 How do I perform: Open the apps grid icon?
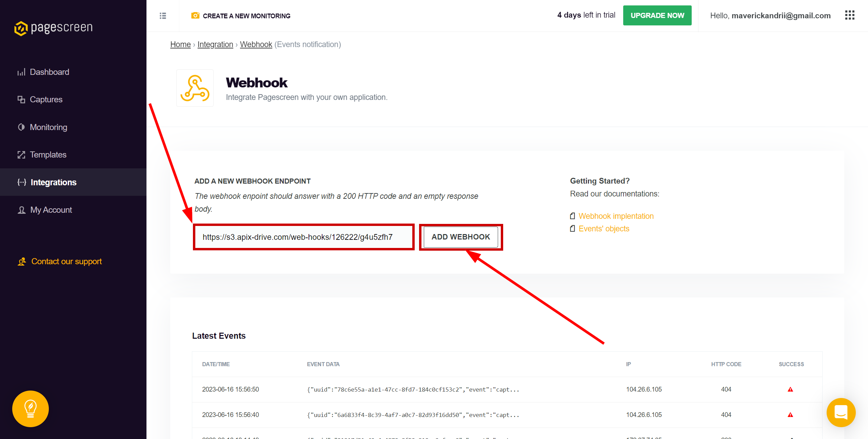(x=850, y=15)
